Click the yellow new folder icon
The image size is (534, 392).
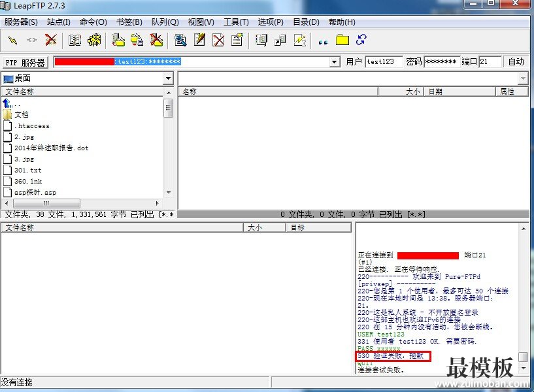click(342, 40)
